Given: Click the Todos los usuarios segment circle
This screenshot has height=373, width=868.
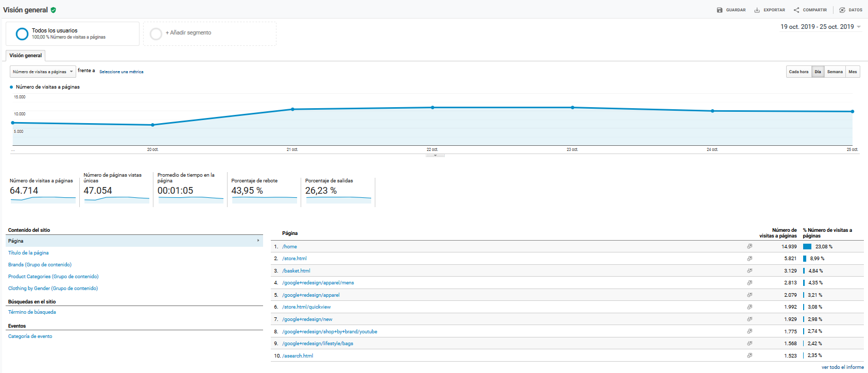Looking at the screenshot, I should point(22,34).
